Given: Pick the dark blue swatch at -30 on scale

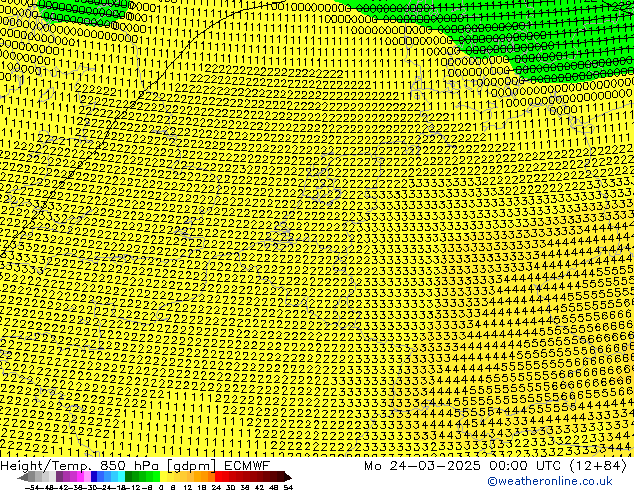Looking at the screenshot, I should [x=94, y=477].
